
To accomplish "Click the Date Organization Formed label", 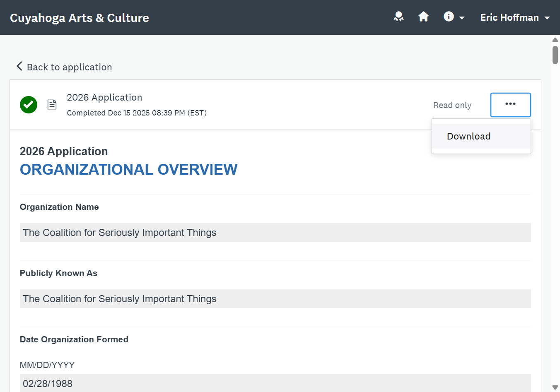I will [x=74, y=339].
